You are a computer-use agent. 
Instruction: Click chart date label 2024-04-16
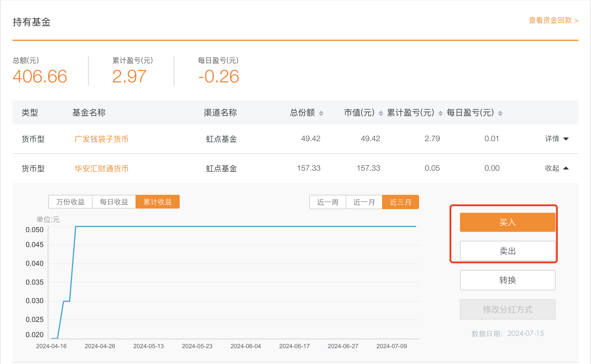point(51,346)
